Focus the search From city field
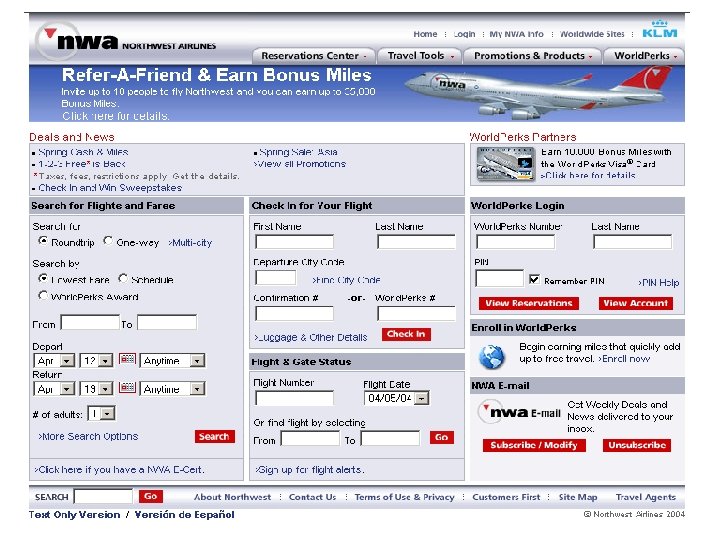The width and height of the screenshot is (720, 540). tap(90, 322)
